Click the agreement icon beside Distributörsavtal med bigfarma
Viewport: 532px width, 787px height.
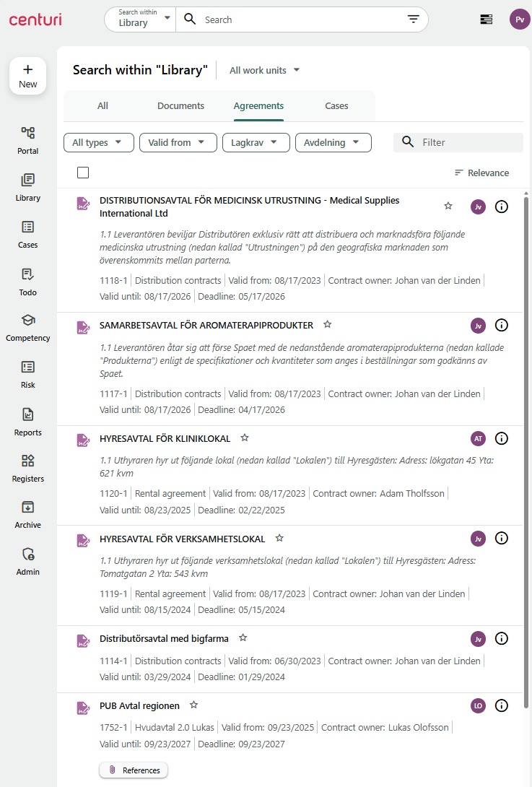(83, 640)
